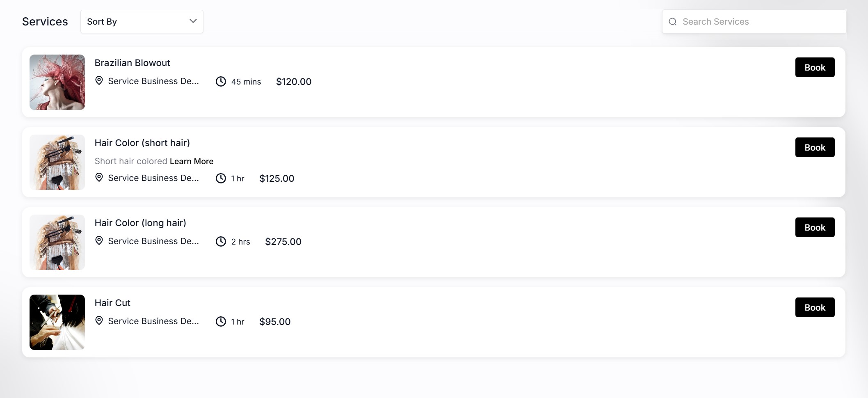
Task: Open Learn More for short hair color
Action: (192, 161)
